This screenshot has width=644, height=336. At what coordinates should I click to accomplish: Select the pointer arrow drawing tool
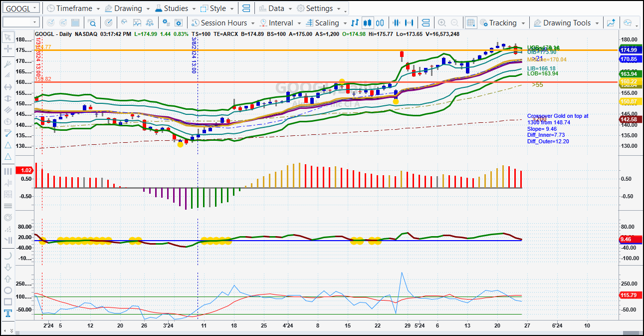pos(7,37)
